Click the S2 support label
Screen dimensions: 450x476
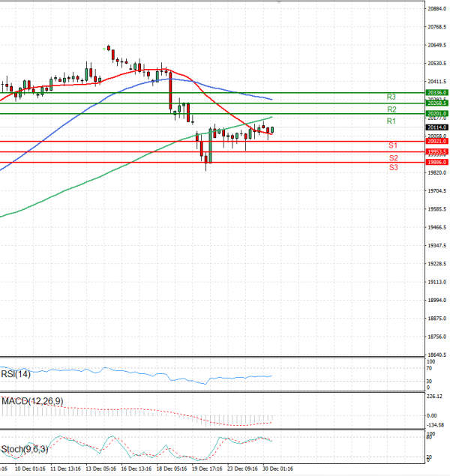[x=393, y=158]
